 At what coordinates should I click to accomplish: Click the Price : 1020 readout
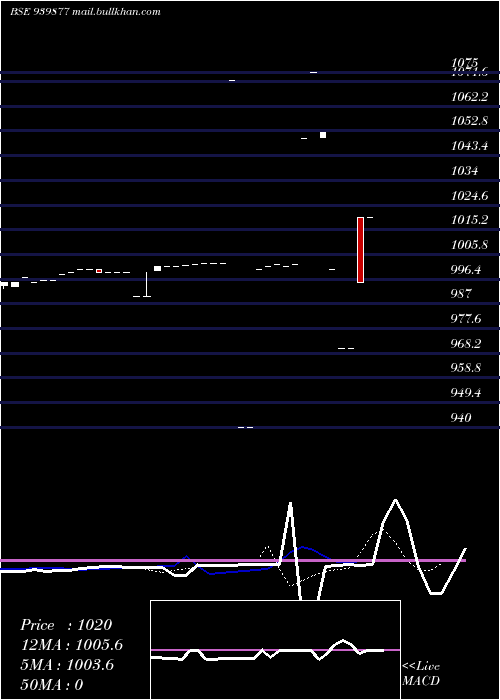click(66, 625)
